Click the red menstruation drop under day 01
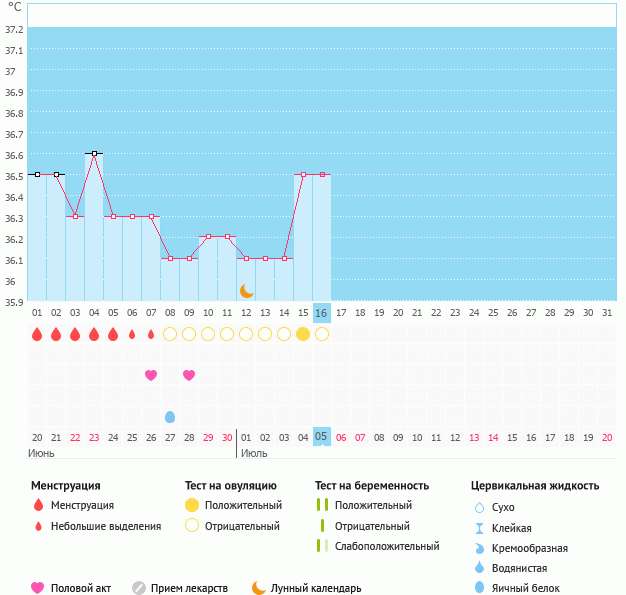The height and width of the screenshot is (595, 626). [37, 334]
